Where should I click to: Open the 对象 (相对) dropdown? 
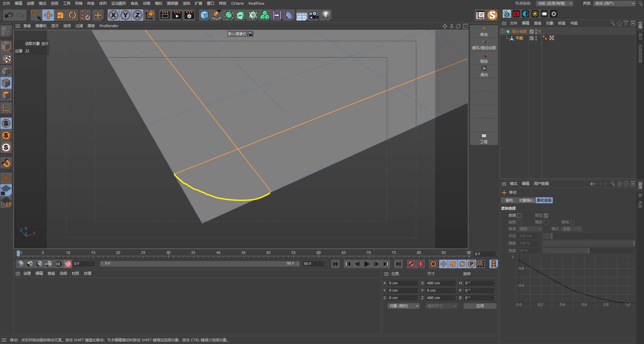(x=404, y=306)
